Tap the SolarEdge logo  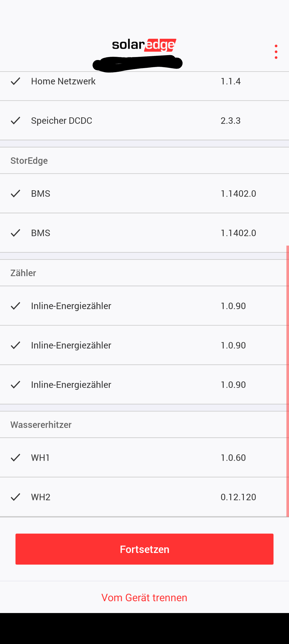coord(144,45)
